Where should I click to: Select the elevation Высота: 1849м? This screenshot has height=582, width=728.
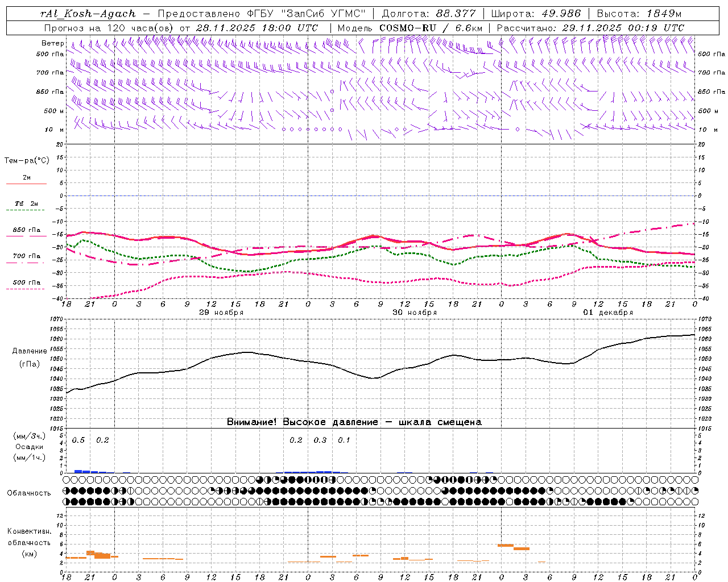[x=639, y=14]
